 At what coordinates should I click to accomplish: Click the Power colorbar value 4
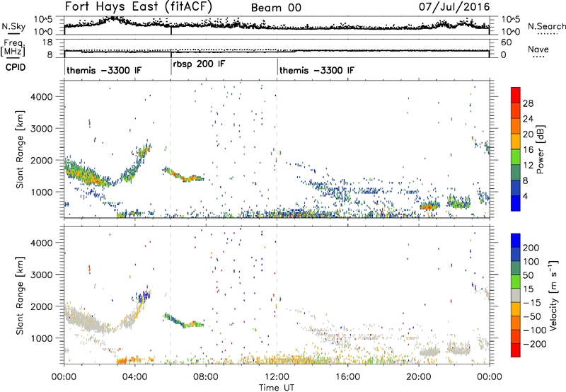[525, 196]
